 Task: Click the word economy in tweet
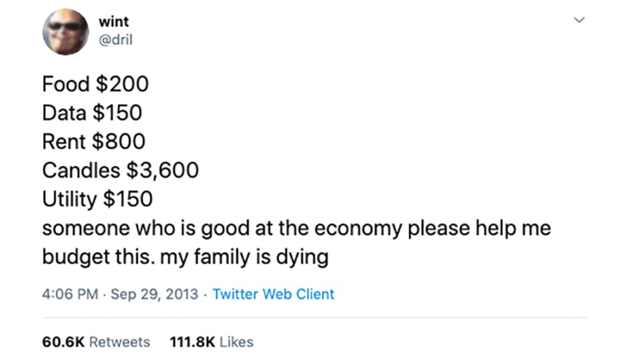tap(358, 229)
